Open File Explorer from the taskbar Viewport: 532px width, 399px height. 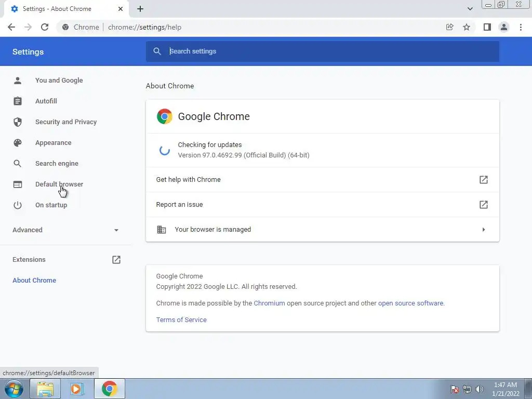click(x=45, y=389)
